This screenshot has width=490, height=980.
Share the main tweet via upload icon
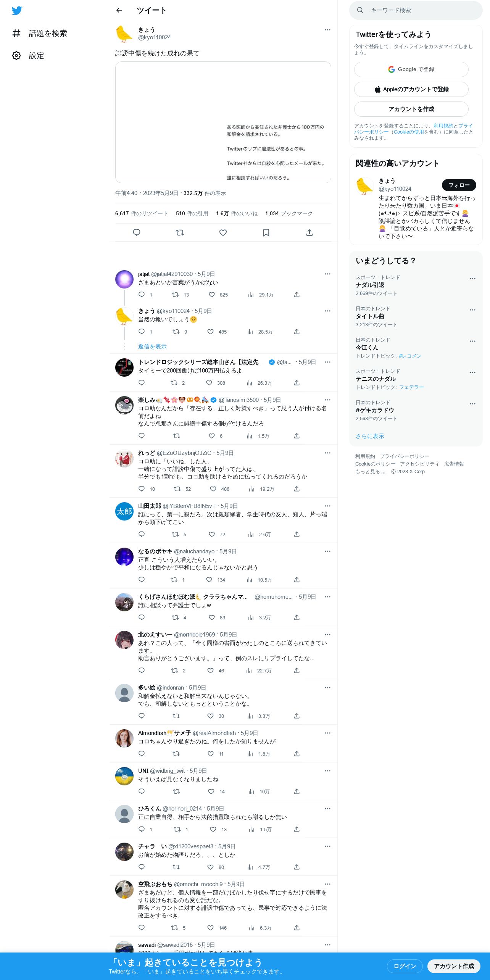pos(309,232)
